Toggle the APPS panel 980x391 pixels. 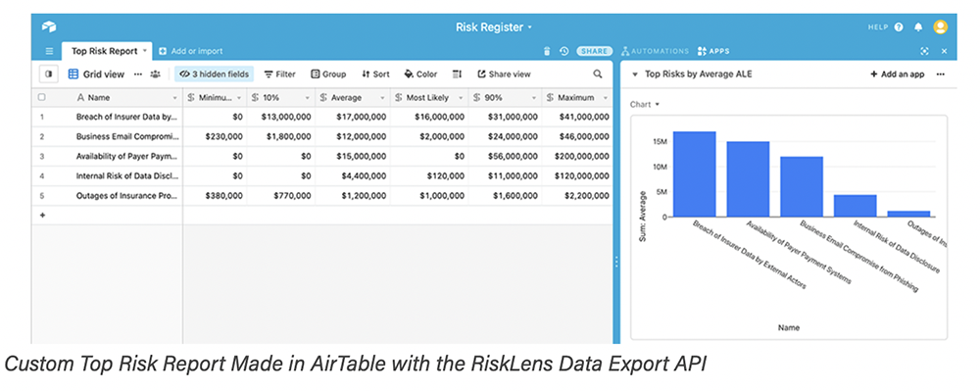click(x=713, y=51)
